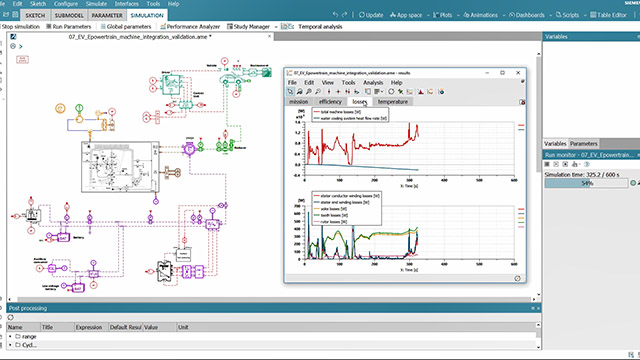
Task: Select the pointer tool in results toolbar
Action: click(x=290, y=92)
